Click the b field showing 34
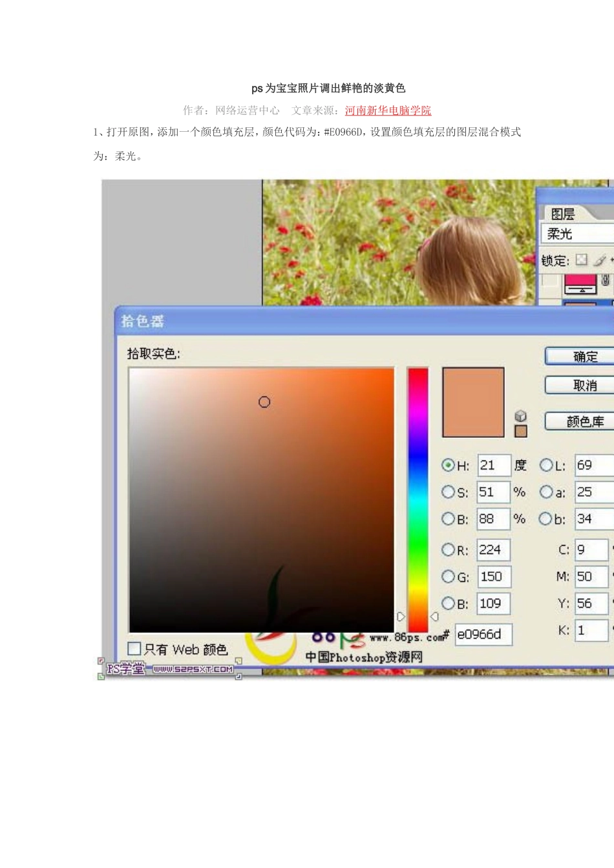This screenshot has height=868, width=614. click(x=595, y=519)
